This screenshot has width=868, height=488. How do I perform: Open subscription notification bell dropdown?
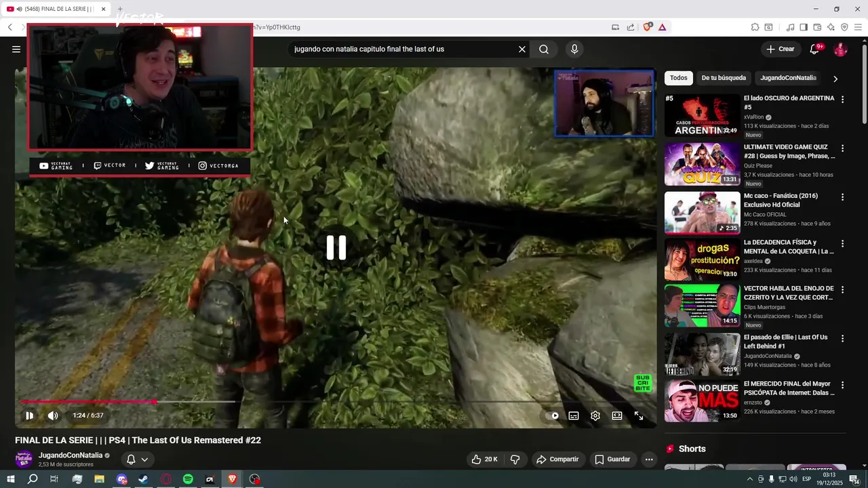click(137, 460)
